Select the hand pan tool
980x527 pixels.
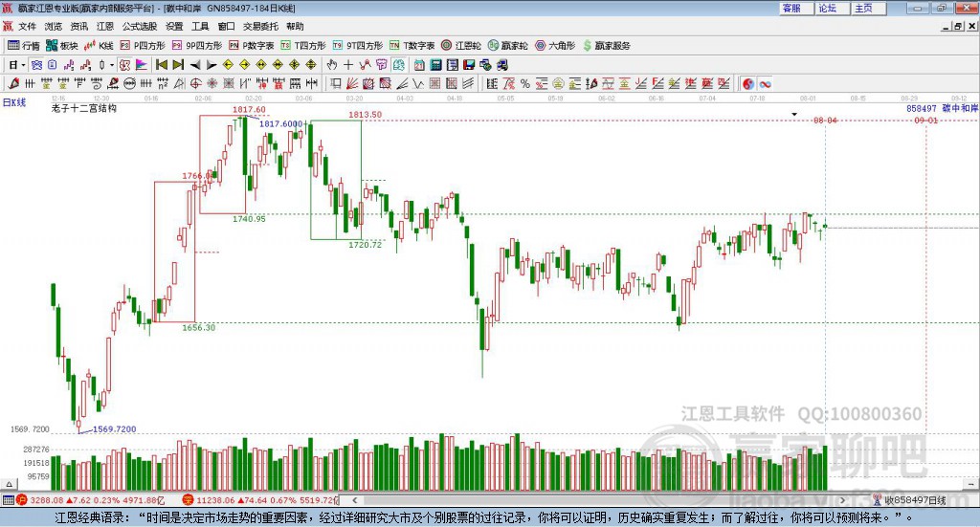(x=332, y=65)
